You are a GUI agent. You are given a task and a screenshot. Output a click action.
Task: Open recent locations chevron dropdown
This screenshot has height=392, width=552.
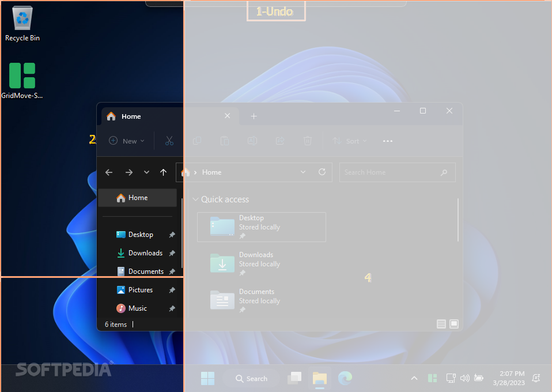(146, 172)
